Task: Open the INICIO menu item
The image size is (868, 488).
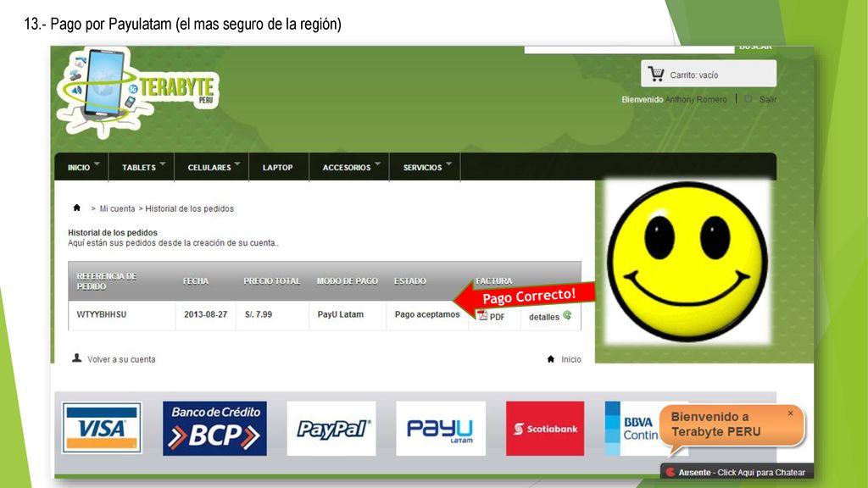Action: point(79,168)
